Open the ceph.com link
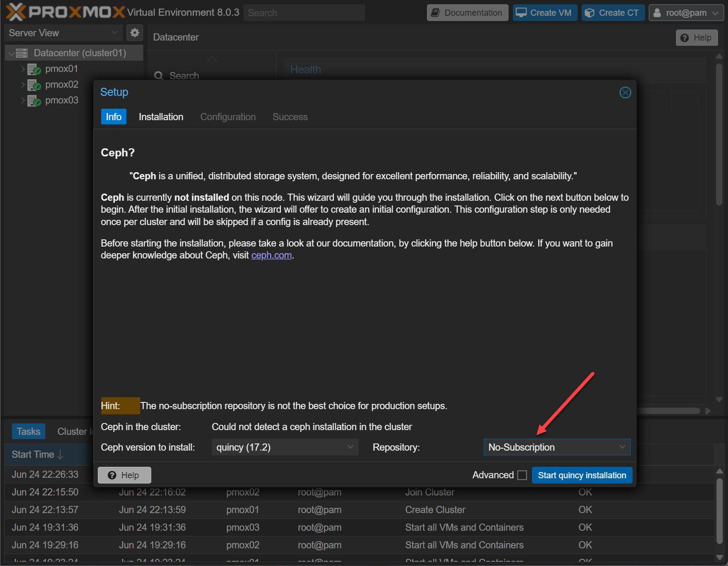 pos(271,256)
